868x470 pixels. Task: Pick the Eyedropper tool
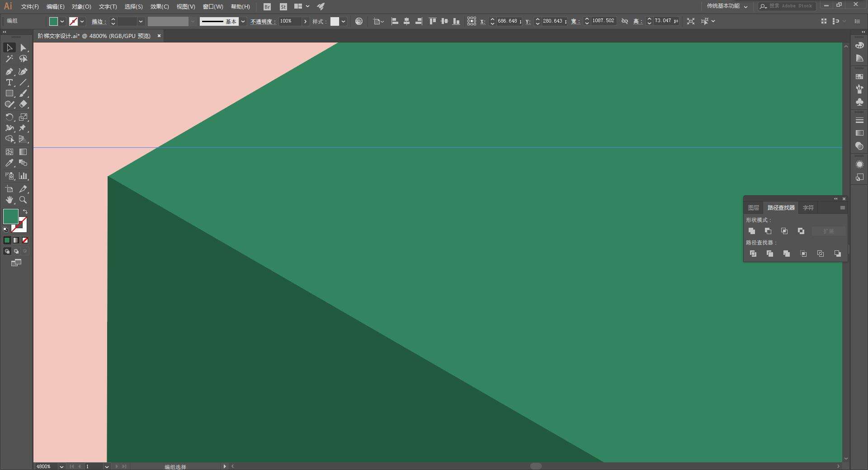click(x=9, y=163)
